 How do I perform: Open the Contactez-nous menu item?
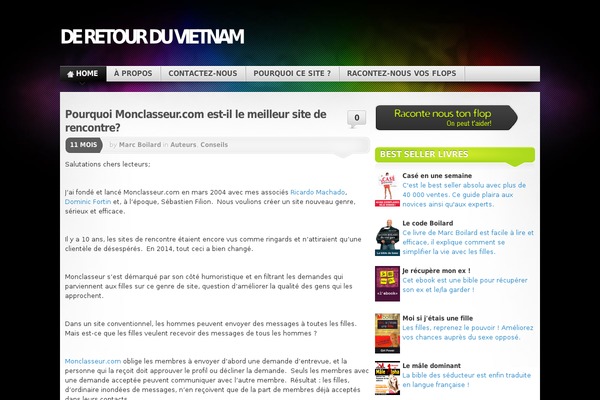point(203,73)
